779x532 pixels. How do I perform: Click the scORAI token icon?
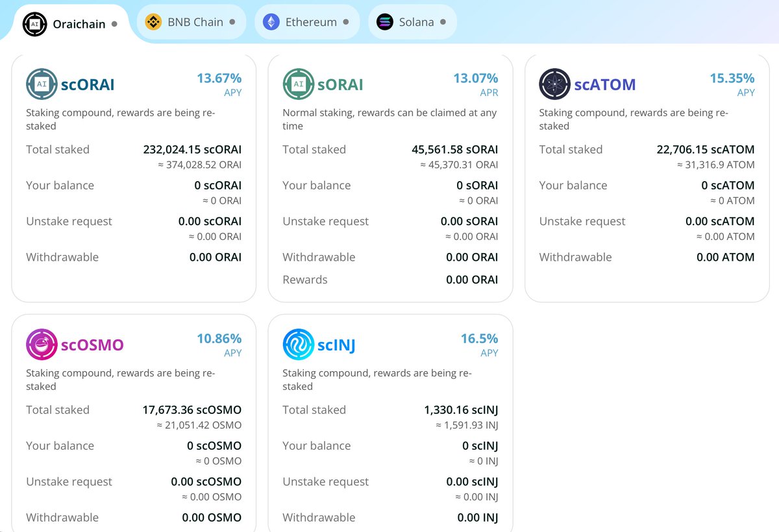42,84
